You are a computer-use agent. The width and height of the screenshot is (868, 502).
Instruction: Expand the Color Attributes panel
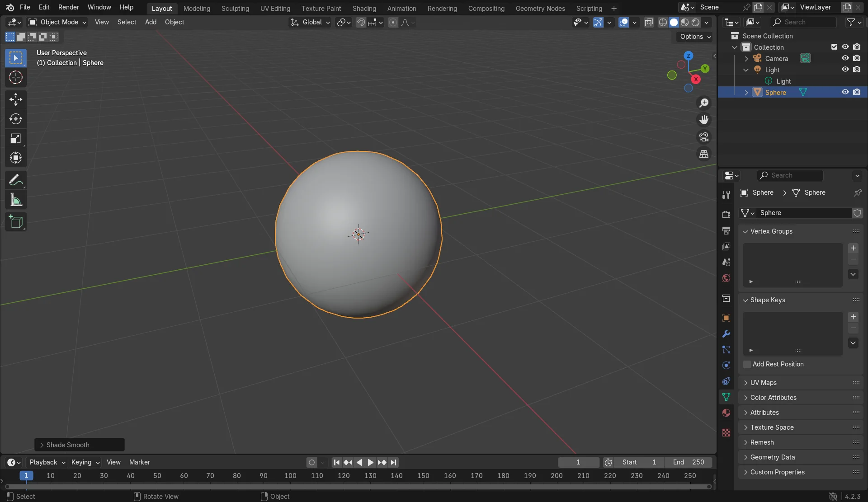(801, 398)
